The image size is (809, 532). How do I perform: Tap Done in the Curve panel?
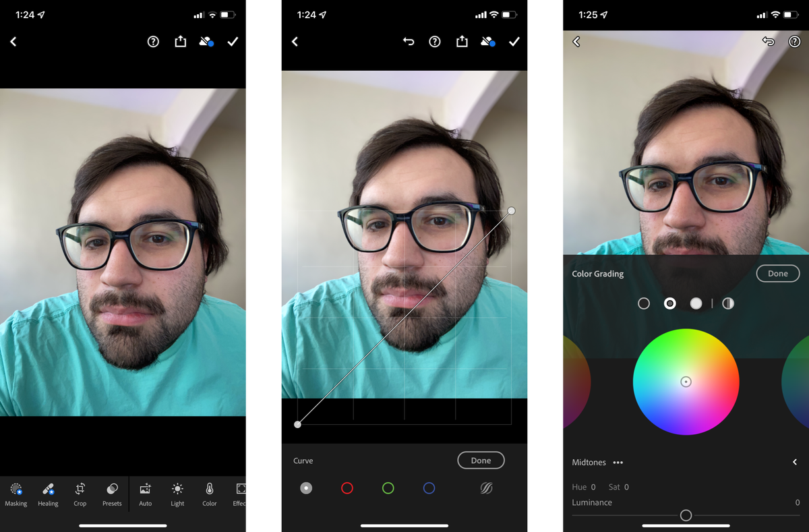pos(481,460)
